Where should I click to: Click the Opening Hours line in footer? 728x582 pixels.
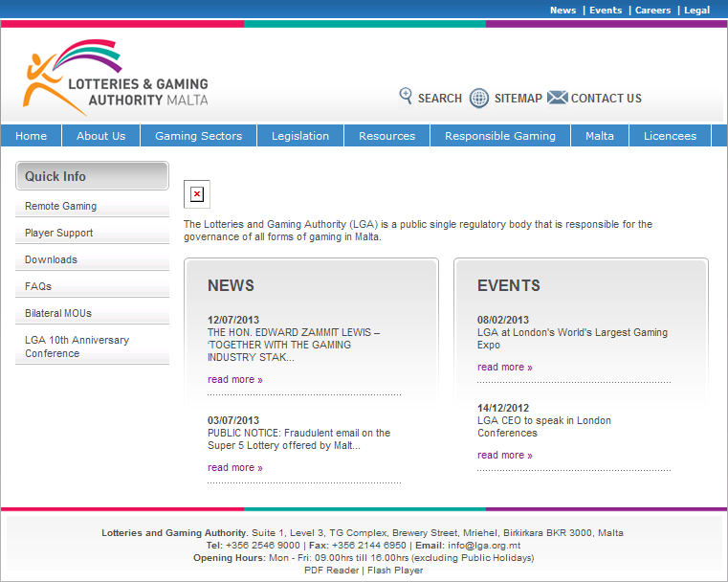(x=364, y=558)
